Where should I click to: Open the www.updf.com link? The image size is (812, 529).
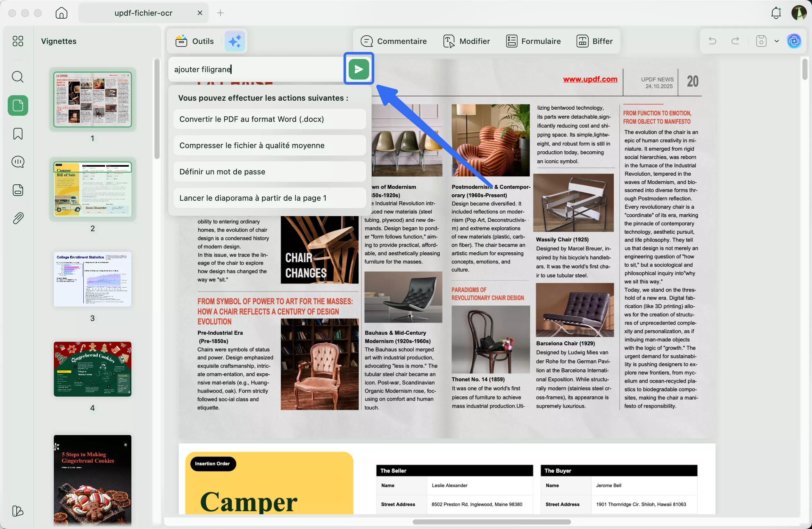[x=590, y=79]
